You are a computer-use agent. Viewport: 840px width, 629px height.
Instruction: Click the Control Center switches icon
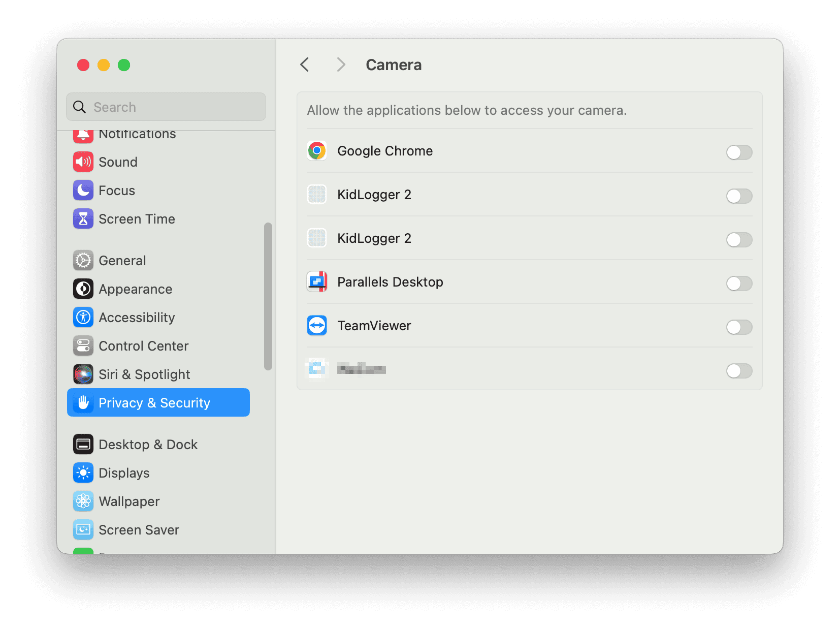point(83,346)
